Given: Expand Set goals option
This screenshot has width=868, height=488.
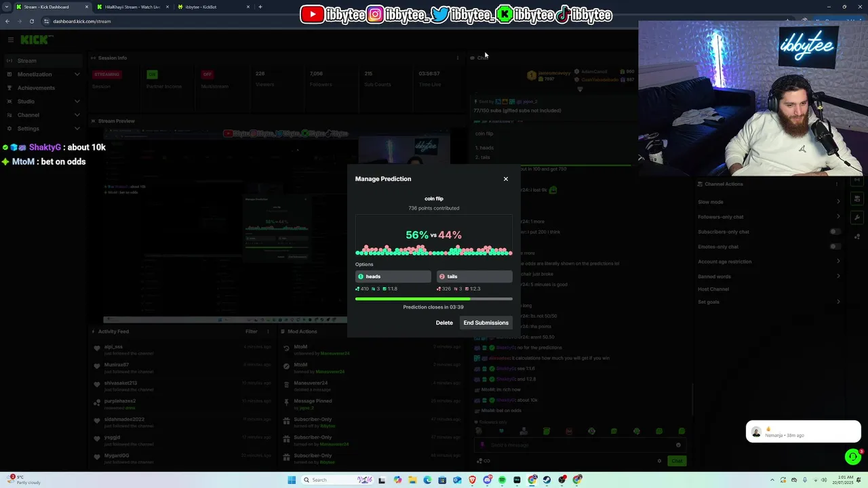Looking at the screenshot, I should (768, 302).
